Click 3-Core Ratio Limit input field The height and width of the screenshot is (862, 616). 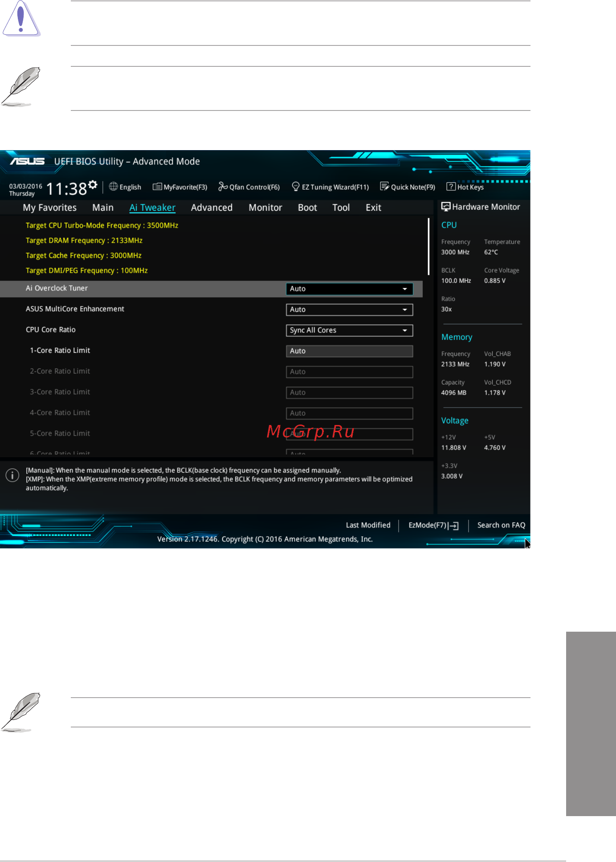point(349,392)
